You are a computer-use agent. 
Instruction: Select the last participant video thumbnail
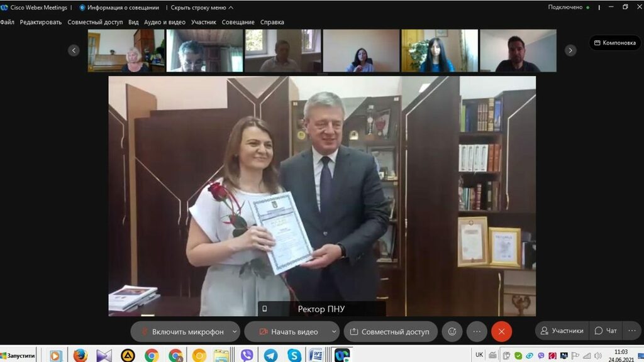tap(518, 51)
